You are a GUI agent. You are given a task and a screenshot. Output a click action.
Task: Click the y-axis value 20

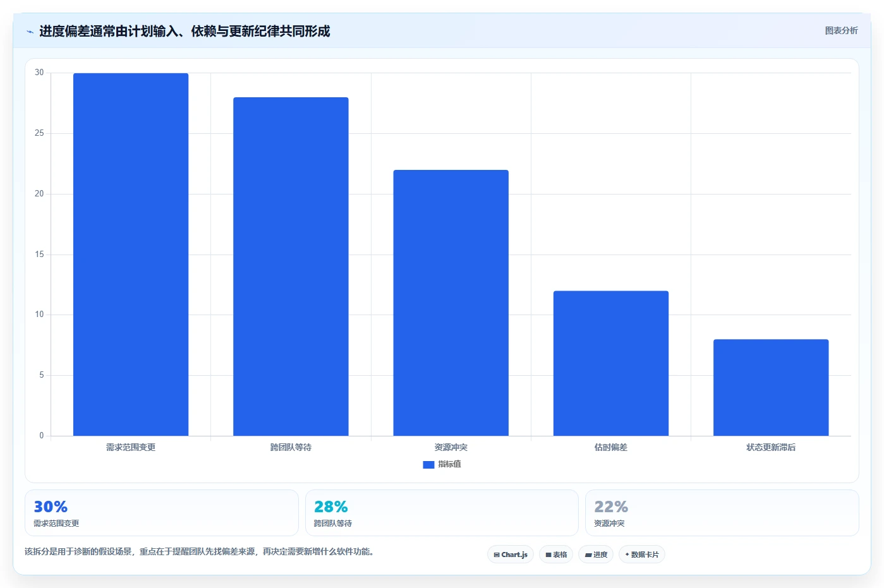click(x=39, y=194)
